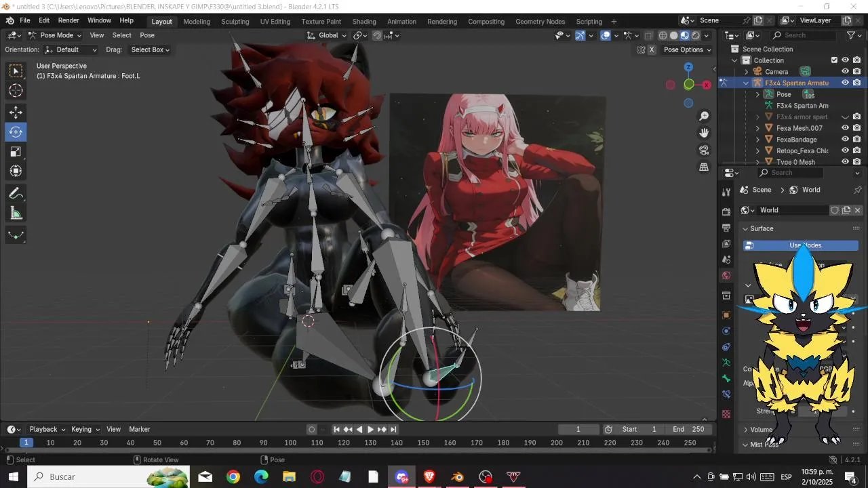Open the Pose menu in viewport header

(147, 35)
